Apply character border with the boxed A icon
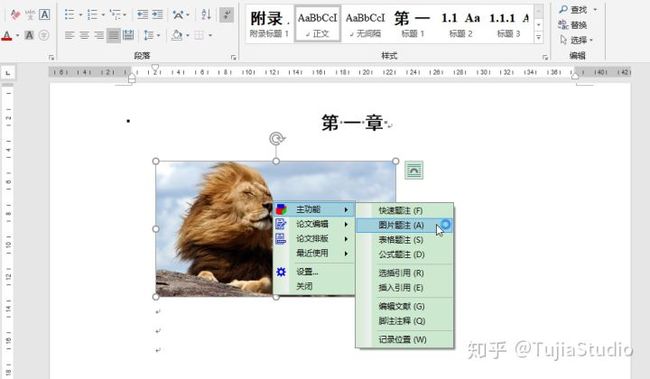Viewport: 650px width, 379px height. 44,15
